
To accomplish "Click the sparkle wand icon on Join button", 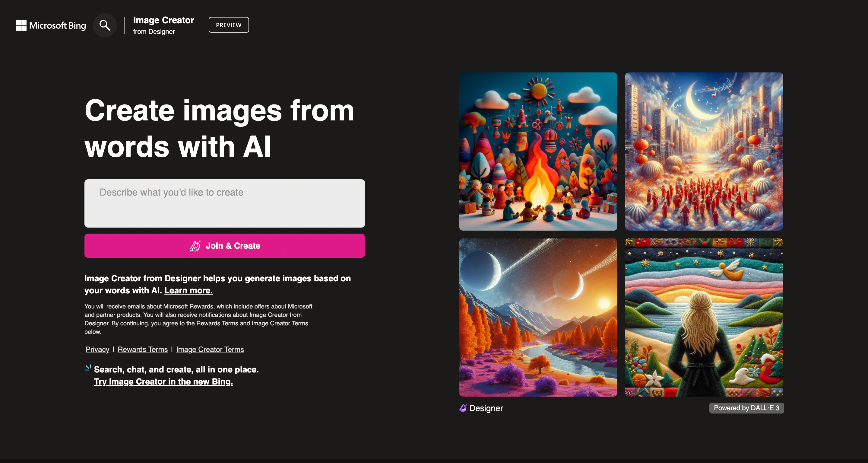I will pos(196,245).
